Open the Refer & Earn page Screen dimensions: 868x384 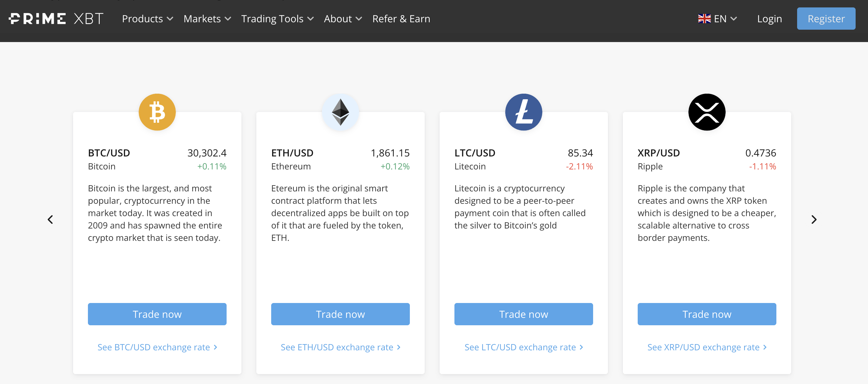(x=401, y=19)
